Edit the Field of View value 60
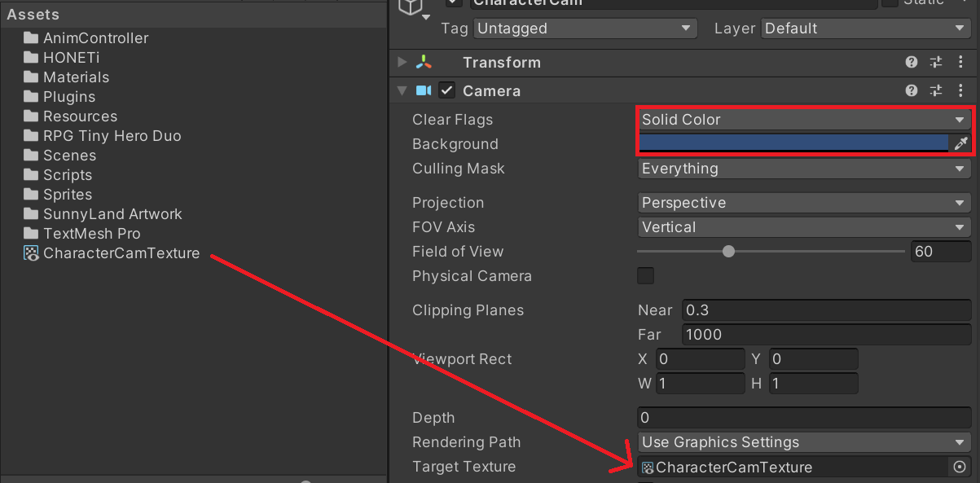980x483 pixels. (941, 252)
